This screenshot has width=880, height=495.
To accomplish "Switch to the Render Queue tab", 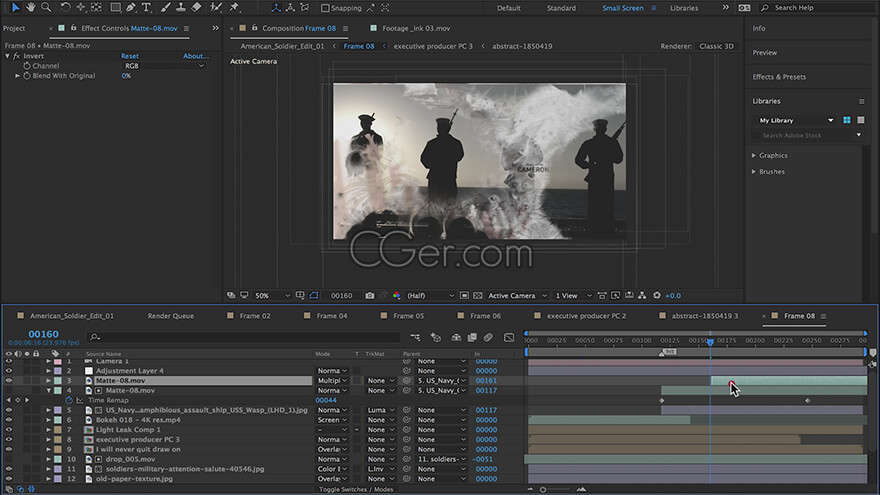I will point(171,316).
